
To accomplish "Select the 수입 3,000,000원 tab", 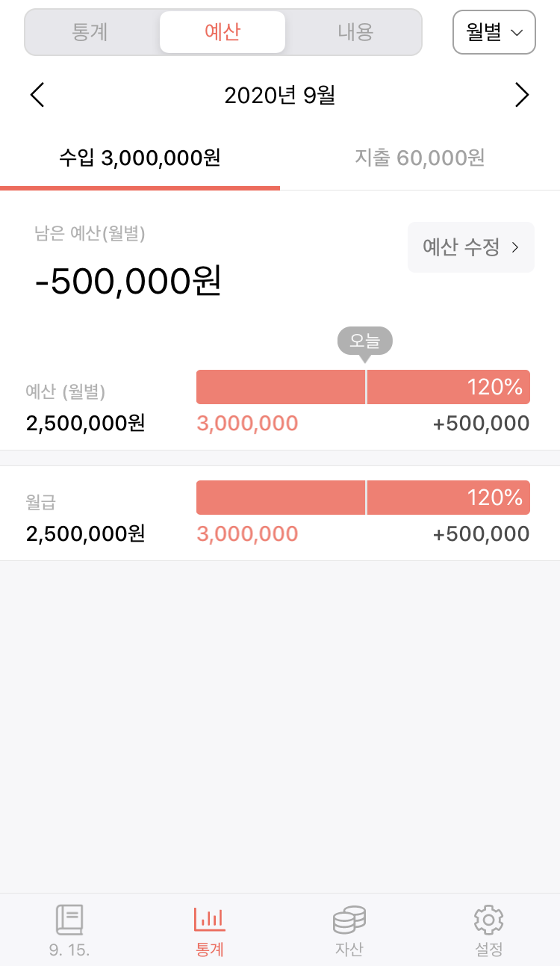I will coord(140,158).
